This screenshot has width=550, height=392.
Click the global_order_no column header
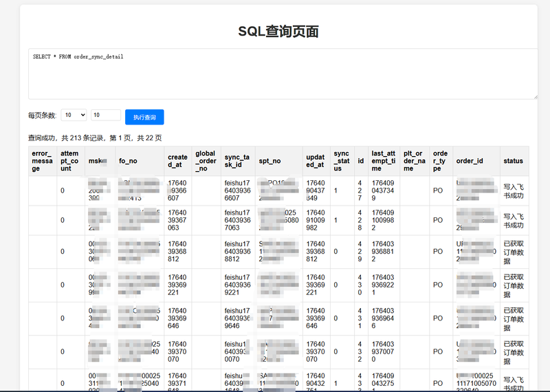click(206, 161)
